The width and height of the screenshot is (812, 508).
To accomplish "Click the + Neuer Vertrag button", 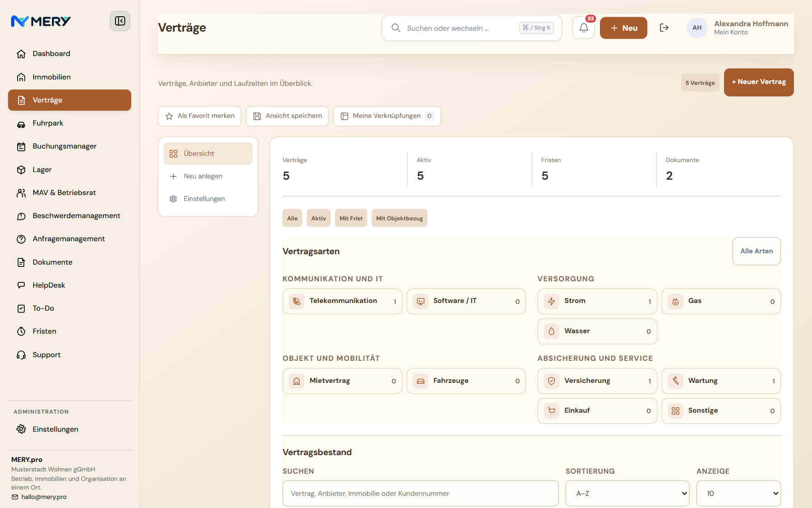I will 759,82.
